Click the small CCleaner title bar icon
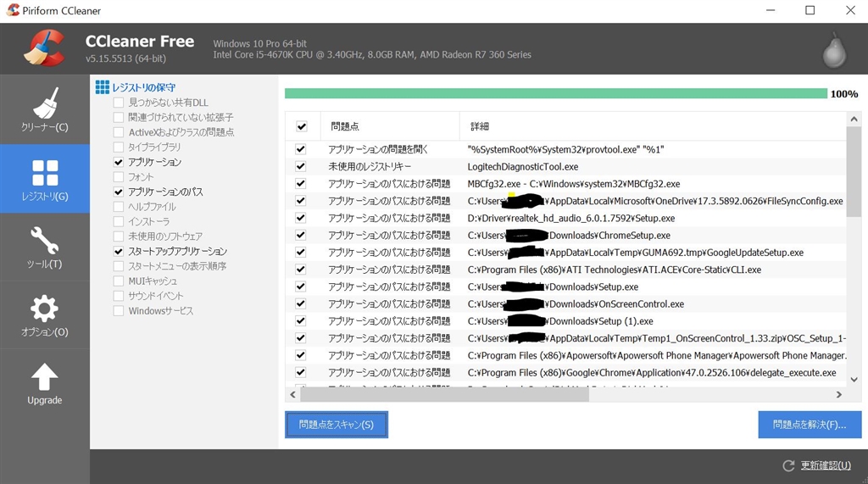 pos(12,10)
